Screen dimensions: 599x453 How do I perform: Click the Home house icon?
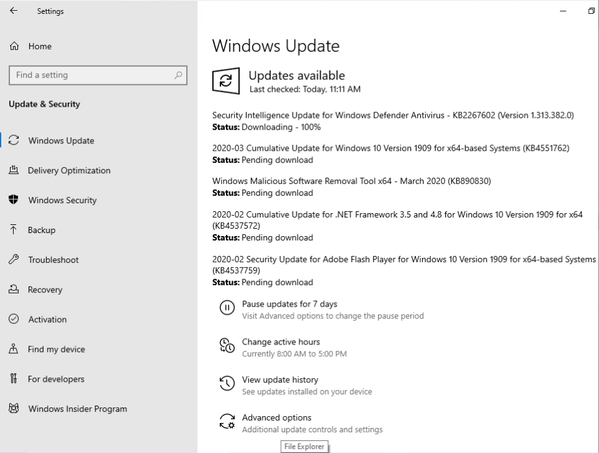pyautogui.click(x=14, y=46)
